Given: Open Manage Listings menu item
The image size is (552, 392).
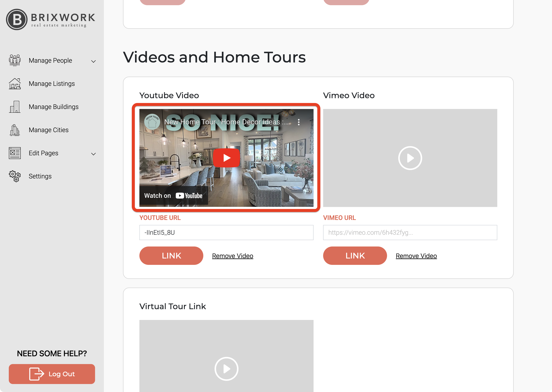Looking at the screenshot, I should pyautogui.click(x=52, y=83).
